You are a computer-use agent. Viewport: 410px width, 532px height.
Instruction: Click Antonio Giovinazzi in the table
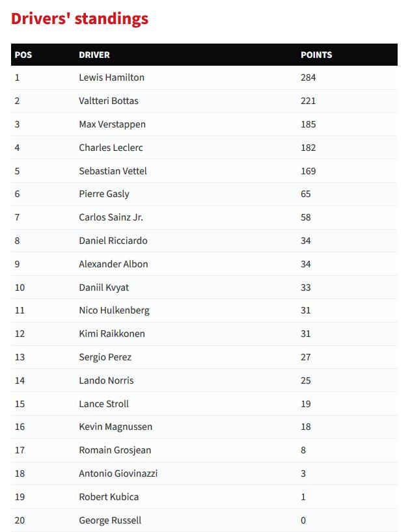118,473
